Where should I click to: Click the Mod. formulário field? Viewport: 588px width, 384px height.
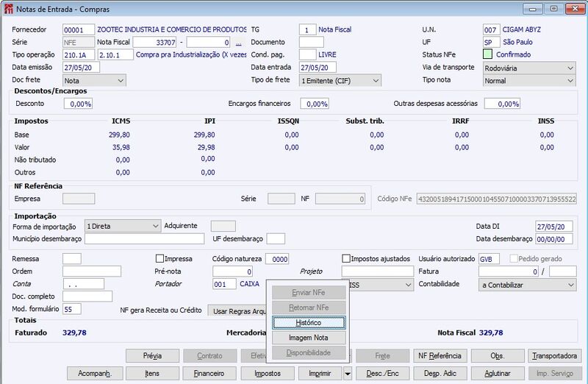pyautogui.click(x=72, y=309)
